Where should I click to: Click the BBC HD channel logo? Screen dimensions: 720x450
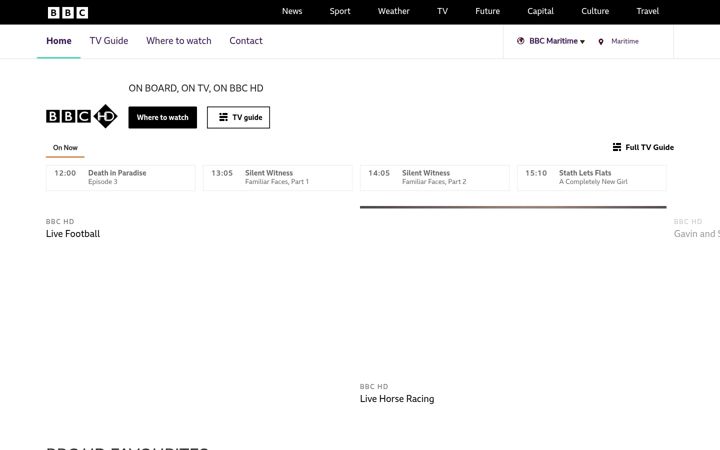tap(82, 116)
